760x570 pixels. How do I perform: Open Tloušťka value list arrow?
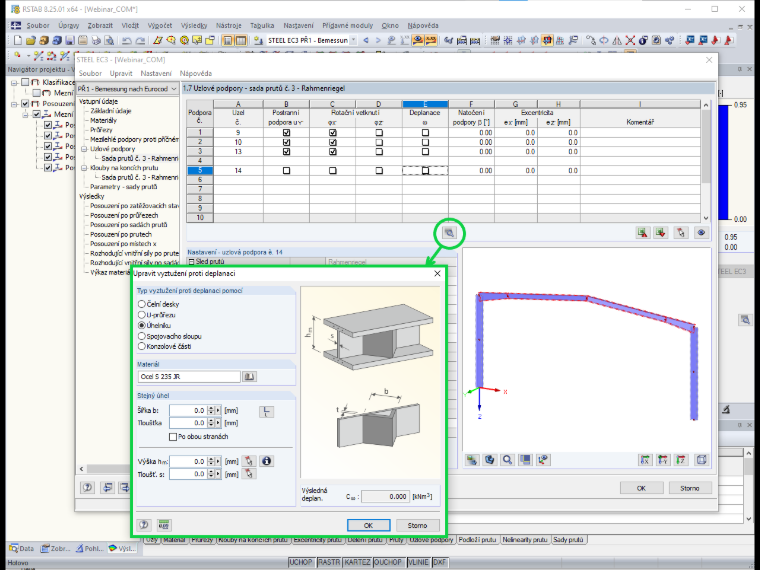218,423
